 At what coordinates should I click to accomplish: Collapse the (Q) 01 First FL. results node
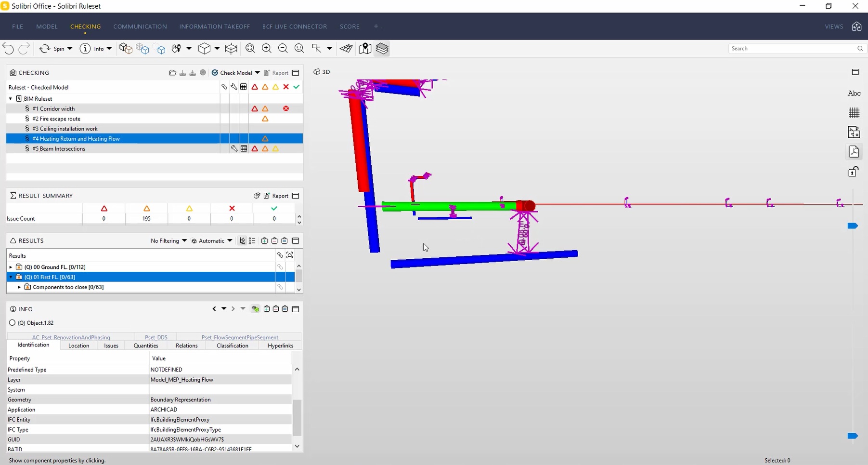click(11, 277)
